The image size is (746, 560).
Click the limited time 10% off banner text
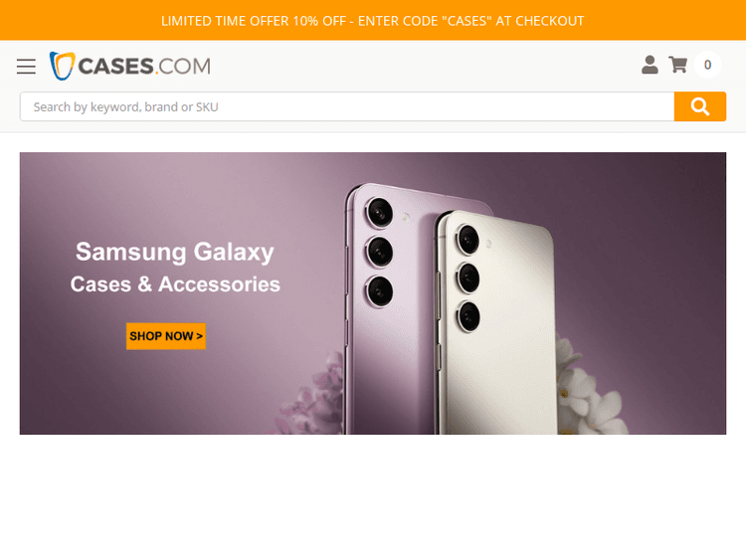[x=373, y=21]
